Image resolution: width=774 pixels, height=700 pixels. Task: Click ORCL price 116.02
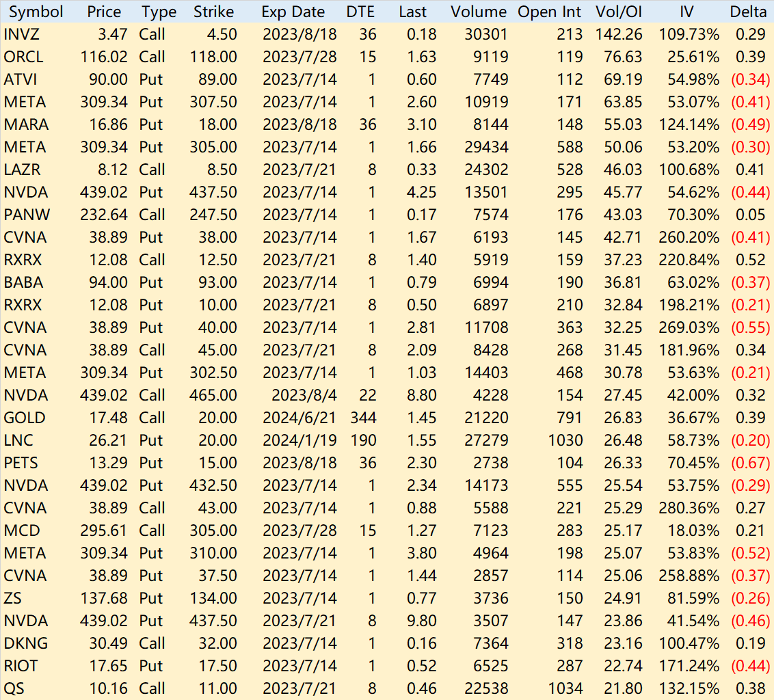click(x=104, y=57)
